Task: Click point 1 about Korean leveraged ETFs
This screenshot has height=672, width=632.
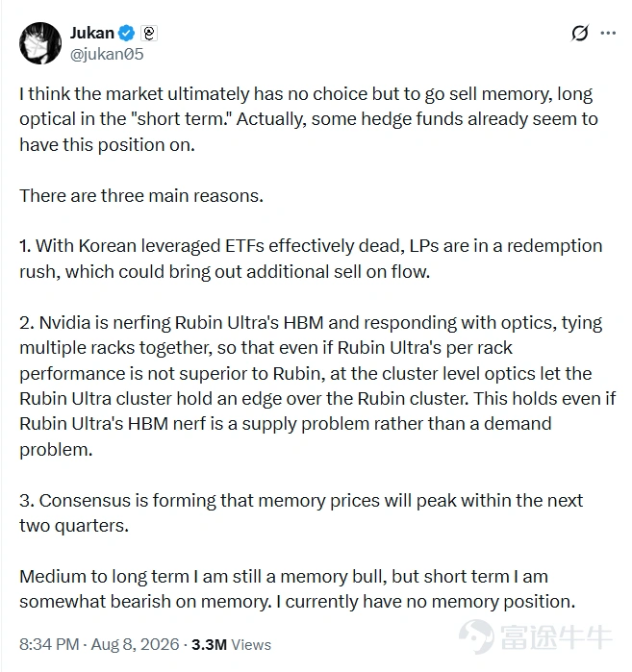Action: (x=311, y=259)
